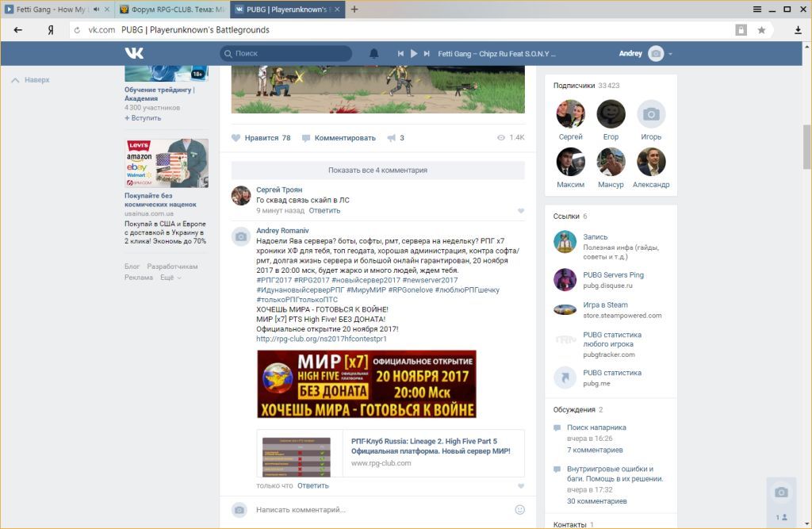812x529 pixels.
Task: Click the VK search field
Action: pyautogui.click(x=285, y=53)
